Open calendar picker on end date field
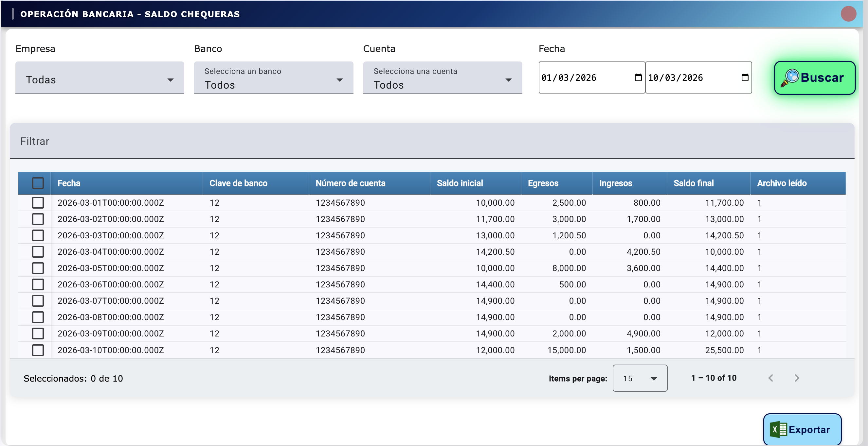868x446 pixels. [745, 78]
